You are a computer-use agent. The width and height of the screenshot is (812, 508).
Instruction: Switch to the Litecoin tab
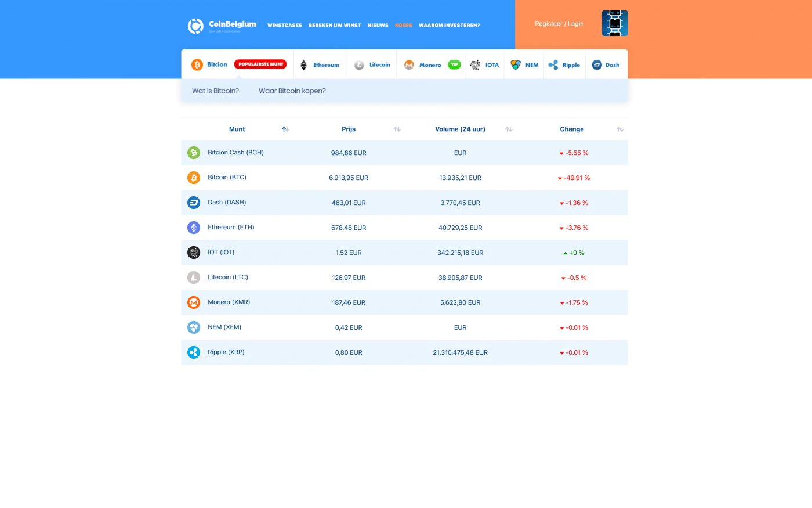[372, 65]
